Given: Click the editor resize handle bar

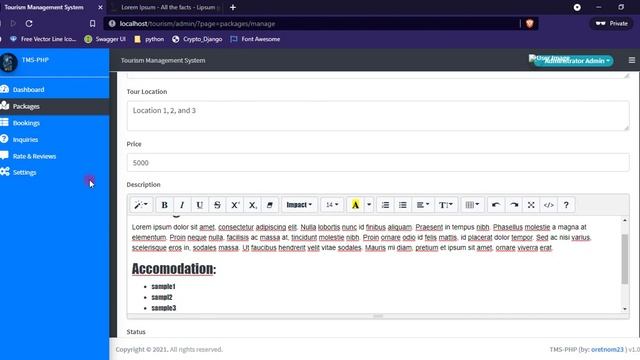Looking at the screenshot, I should 378,316.
